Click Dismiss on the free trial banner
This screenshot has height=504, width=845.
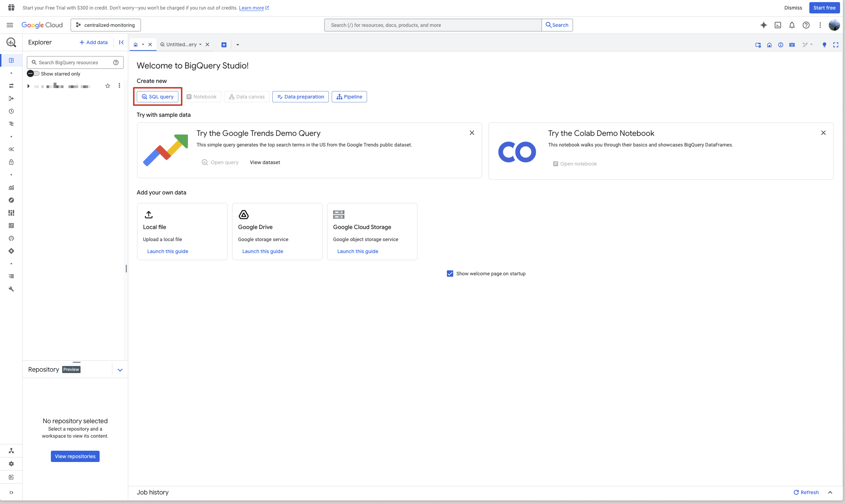793,8
